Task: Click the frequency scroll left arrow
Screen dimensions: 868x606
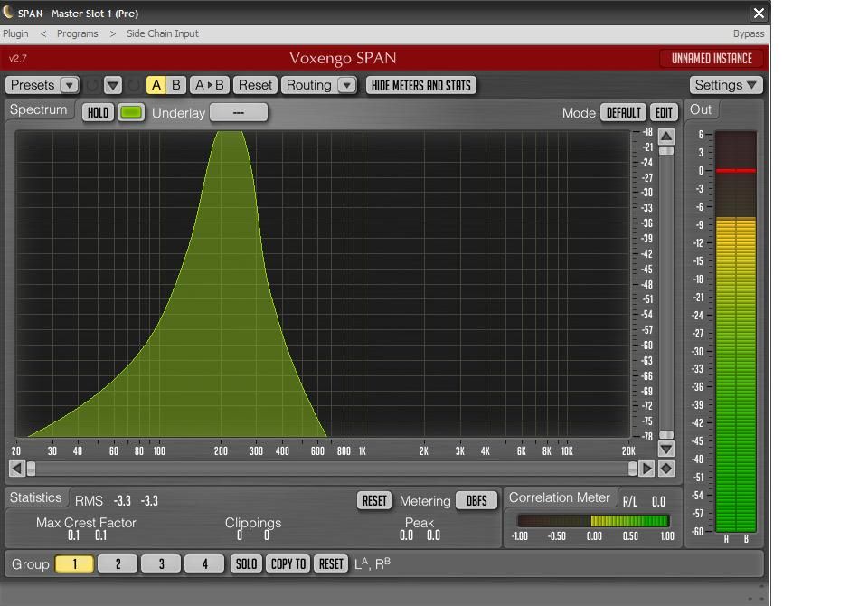Action: 17,469
